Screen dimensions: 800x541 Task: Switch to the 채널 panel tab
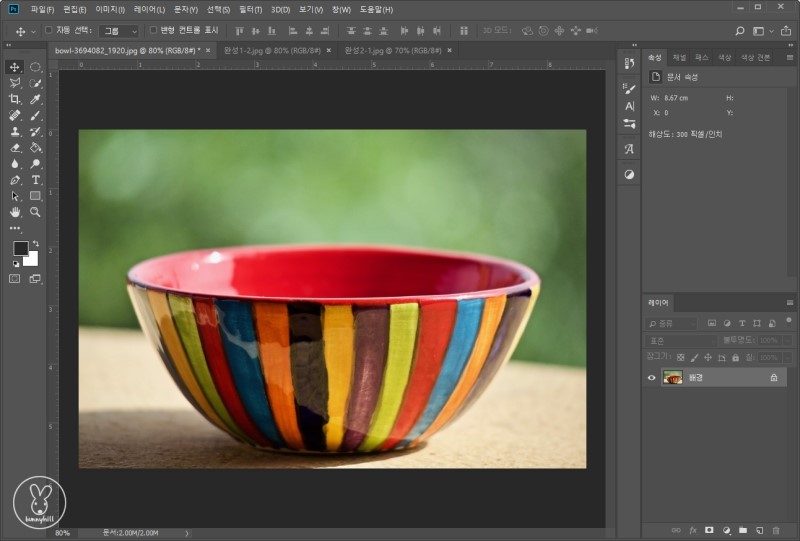pos(679,58)
